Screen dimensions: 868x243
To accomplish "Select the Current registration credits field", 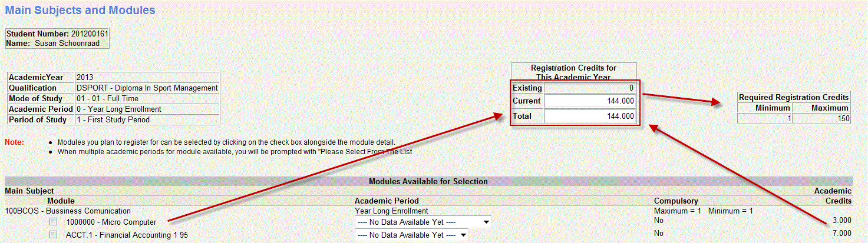I will [x=589, y=101].
